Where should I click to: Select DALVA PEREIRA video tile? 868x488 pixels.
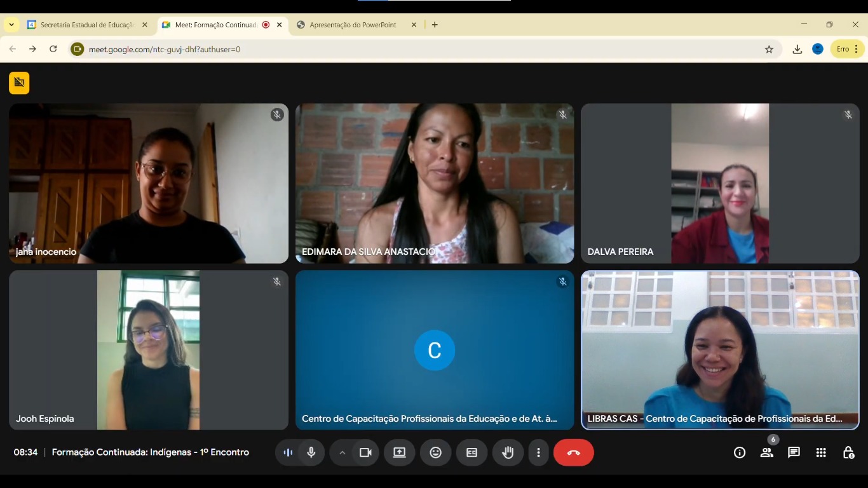[x=720, y=184]
